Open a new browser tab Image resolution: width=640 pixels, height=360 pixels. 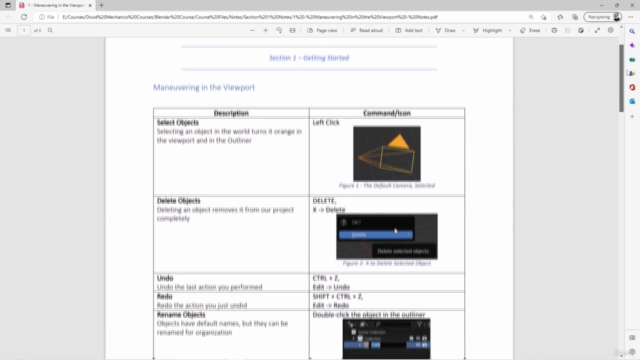101,5
